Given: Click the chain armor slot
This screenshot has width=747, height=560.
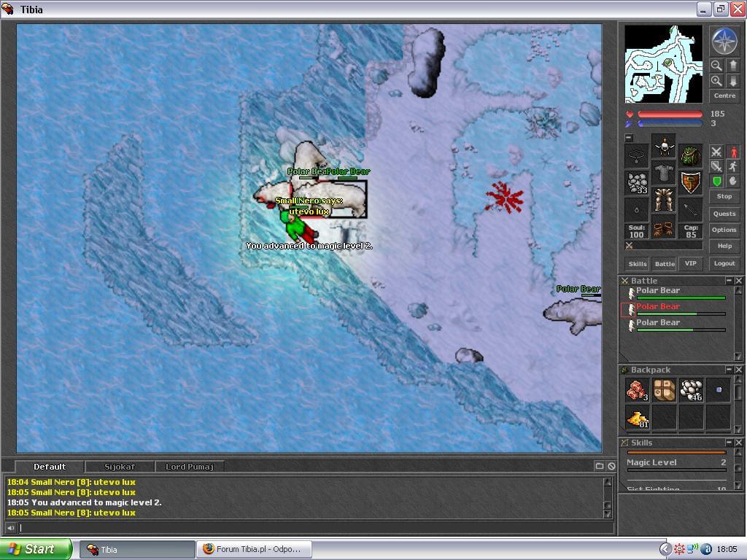Looking at the screenshot, I should click(664, 174).
